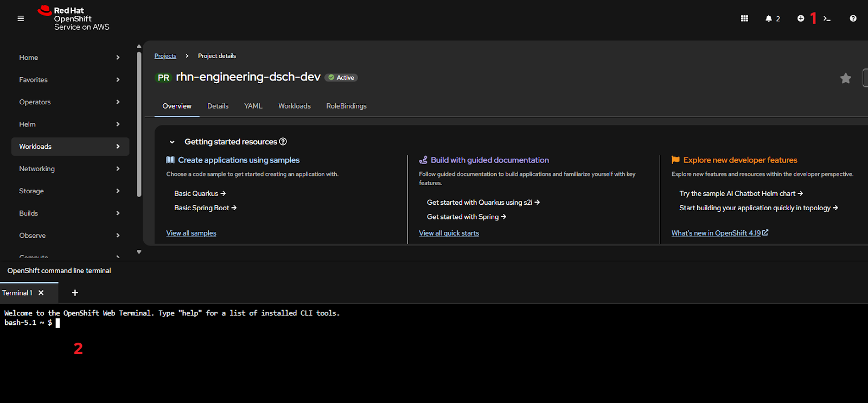Open the RoleBindings tab

(346, 106)
